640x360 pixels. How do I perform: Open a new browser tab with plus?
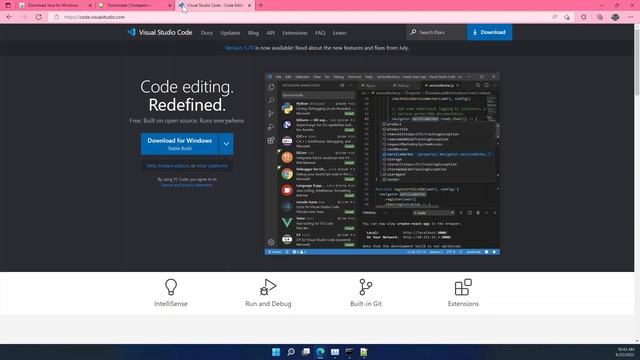pyautogui.click(x=261, y=5)
